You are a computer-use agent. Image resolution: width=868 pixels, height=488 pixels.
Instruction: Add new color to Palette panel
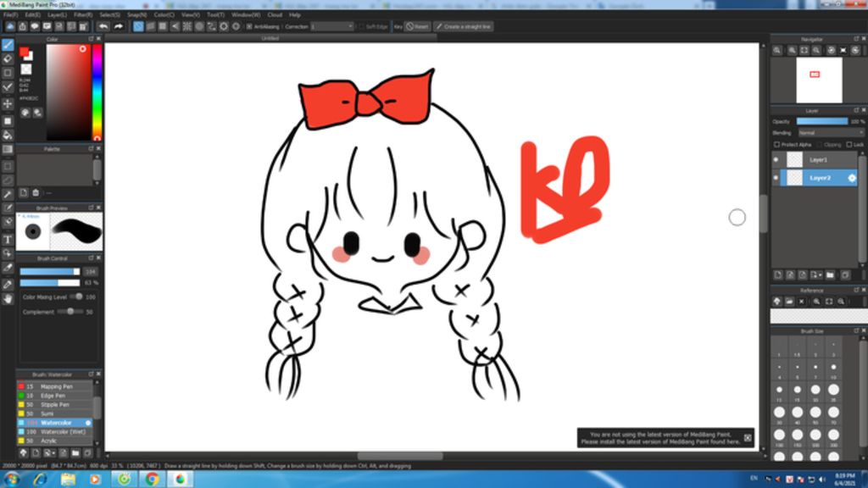coord(23,192)
